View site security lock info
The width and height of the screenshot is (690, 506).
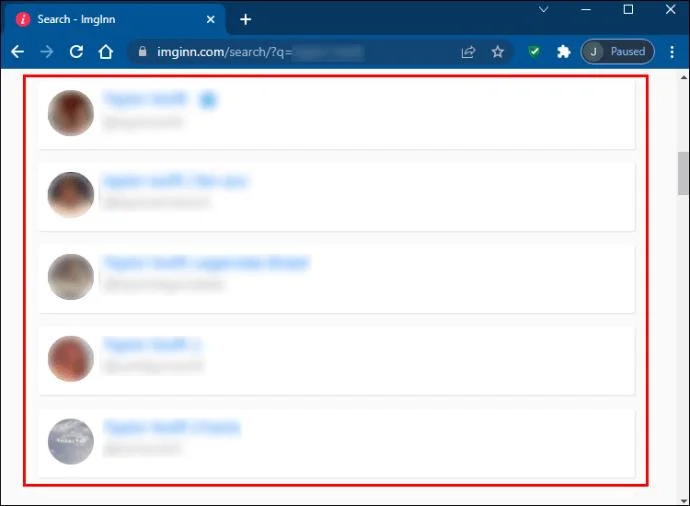coord(143,52)
